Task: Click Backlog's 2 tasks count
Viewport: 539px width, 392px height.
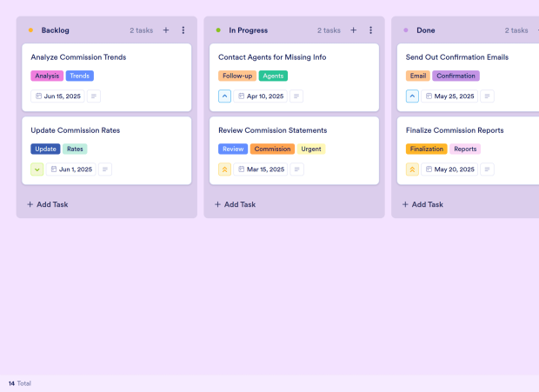Action: coord(142,30)
